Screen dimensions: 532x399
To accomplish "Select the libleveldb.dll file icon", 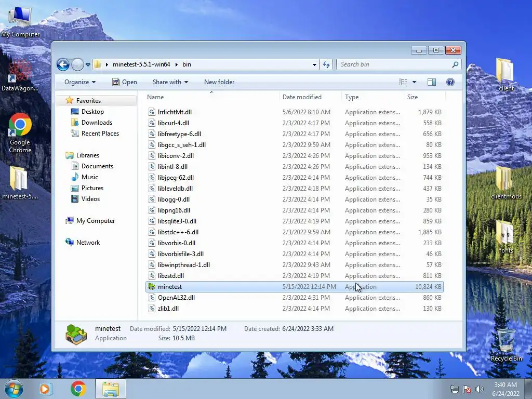I will 152,188.
